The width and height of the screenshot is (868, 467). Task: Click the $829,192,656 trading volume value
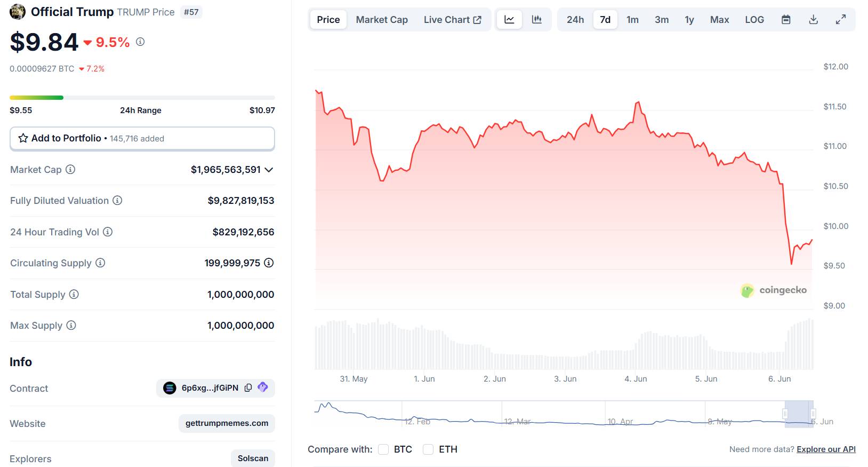click(x=243, y=232)
